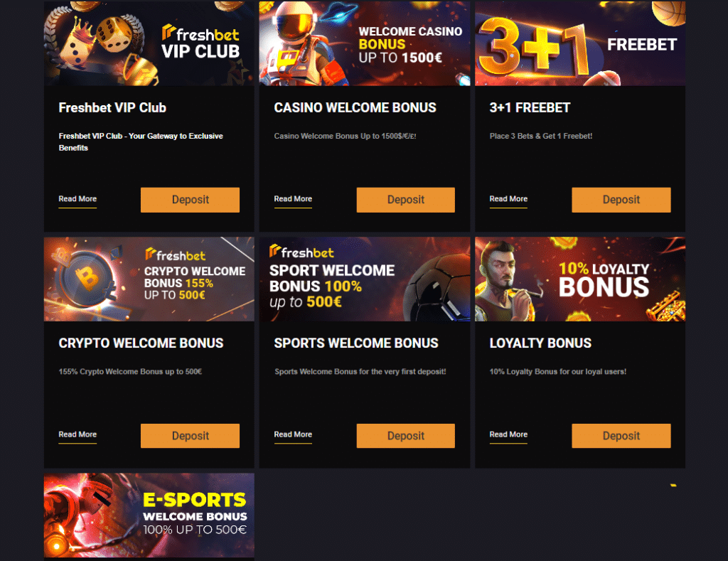728x561 pixels.
Task: Open the Crypto Welcome Bonus 155% banner
Action: click(149, 279)
